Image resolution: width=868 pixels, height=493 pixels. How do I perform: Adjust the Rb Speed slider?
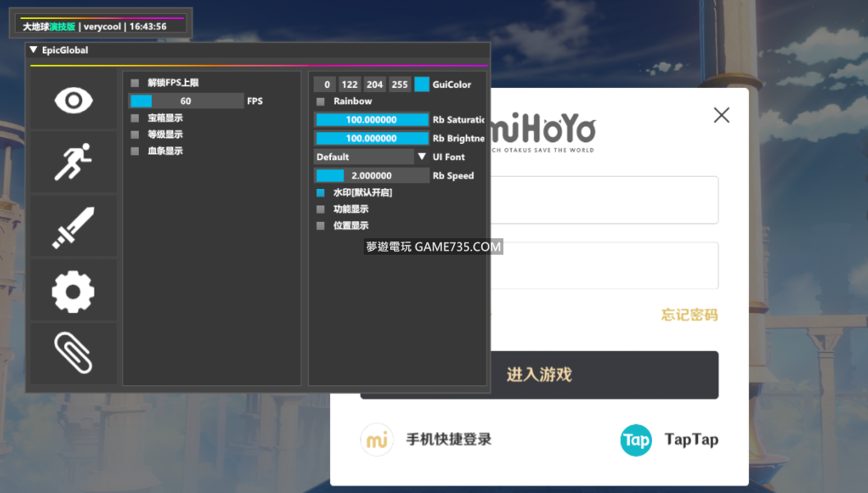[371, 176]
